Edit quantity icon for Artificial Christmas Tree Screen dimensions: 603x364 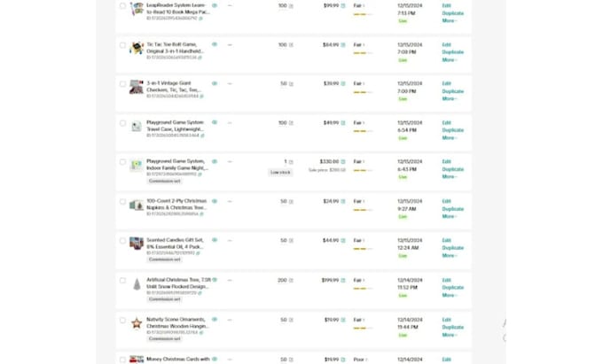(291, 280)
